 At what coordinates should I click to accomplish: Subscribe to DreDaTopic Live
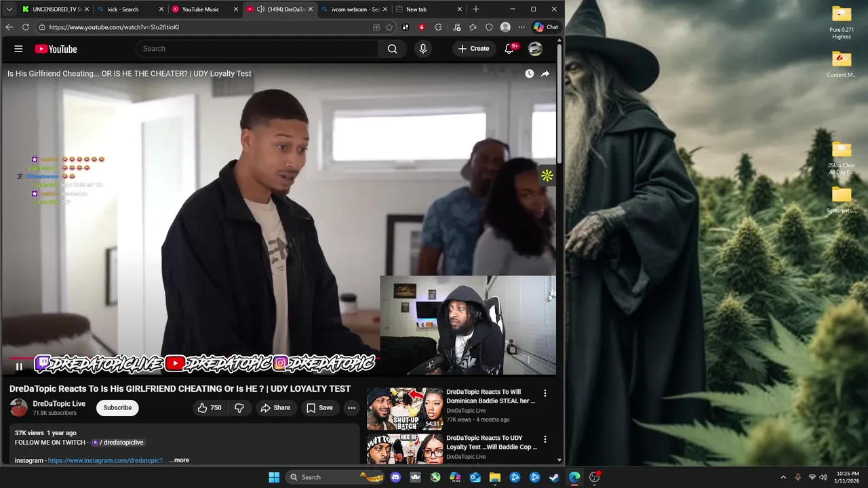point(117,408)
